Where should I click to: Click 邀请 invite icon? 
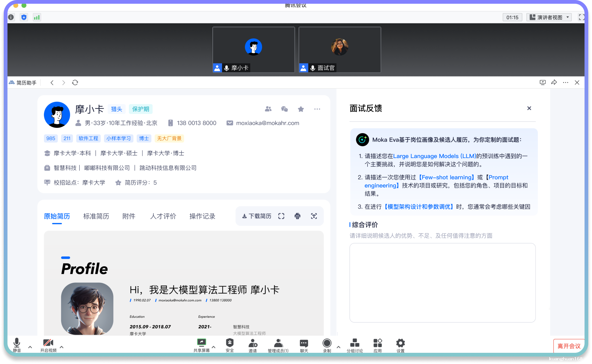click(253, 345)
